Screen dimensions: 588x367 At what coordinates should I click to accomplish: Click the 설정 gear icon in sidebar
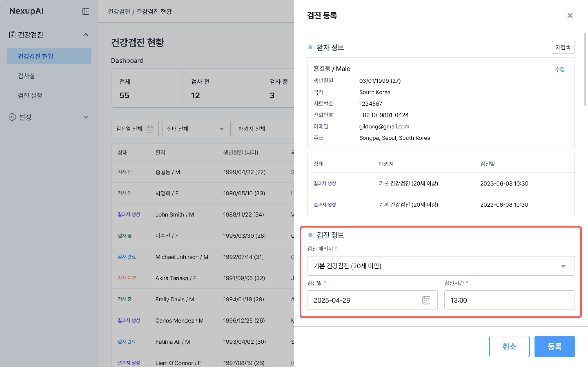pyautogui.click(x=12, y=117)
